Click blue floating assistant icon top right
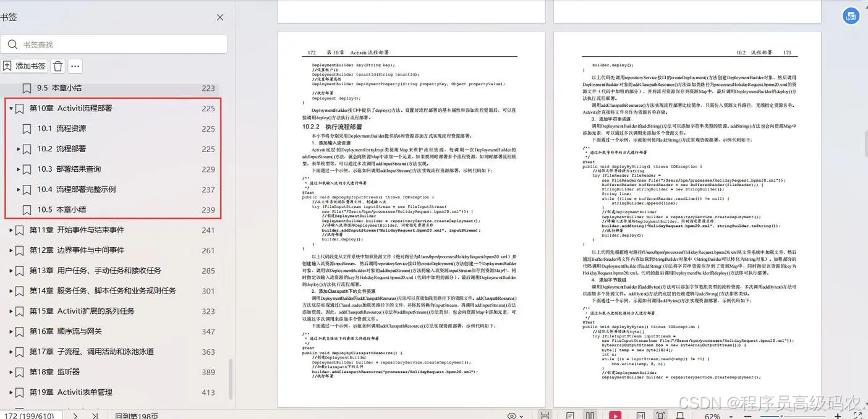868x419 pixels. pos(851,17)
